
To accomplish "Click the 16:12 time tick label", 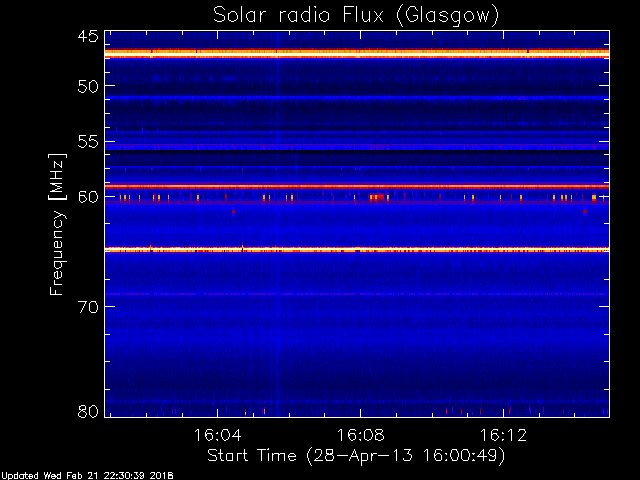I will [x=503, y=435].
